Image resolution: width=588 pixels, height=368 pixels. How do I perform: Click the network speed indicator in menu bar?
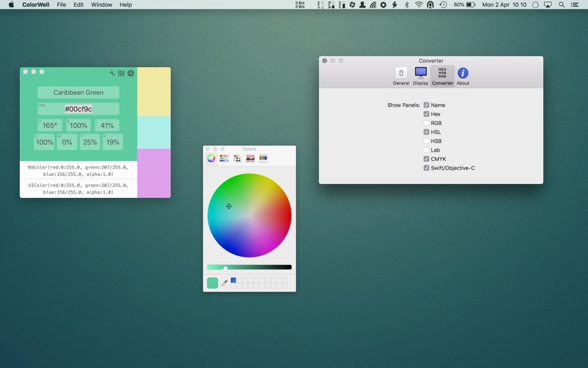(x=300, y=4)
